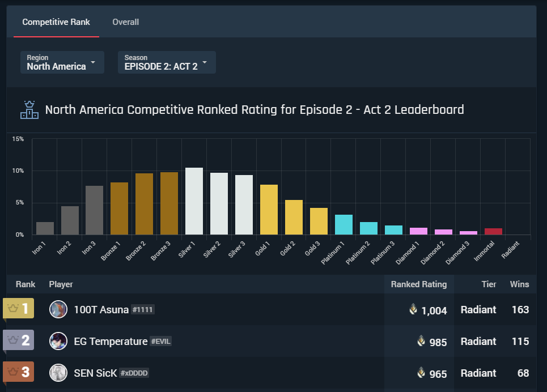Open the Season dropdown showing Episode 2: Act 2
Image resolution: width=547 pixels, height=392 pixels.
(x=167, y=62)
